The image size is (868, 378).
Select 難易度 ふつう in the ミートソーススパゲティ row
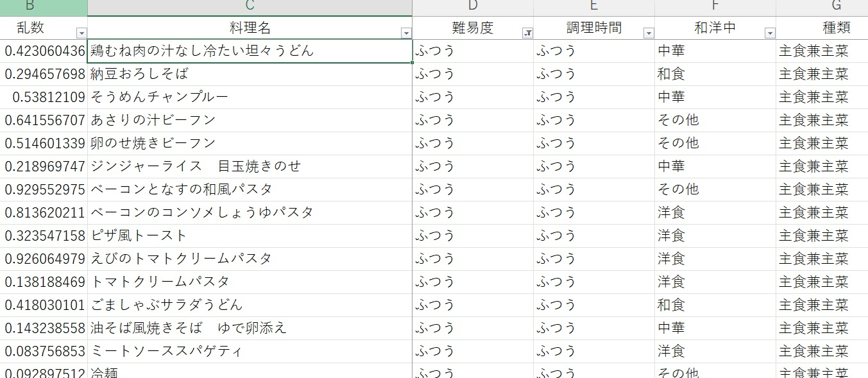point(473,352)
